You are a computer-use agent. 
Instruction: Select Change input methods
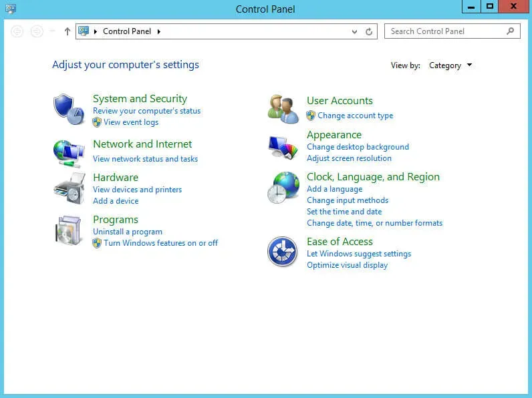[x=348, y=200]
